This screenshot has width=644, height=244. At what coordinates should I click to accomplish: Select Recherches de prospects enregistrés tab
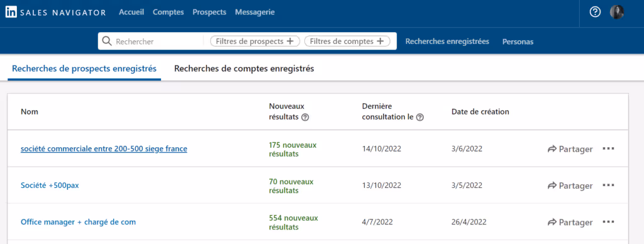click(x=84, y=69)
